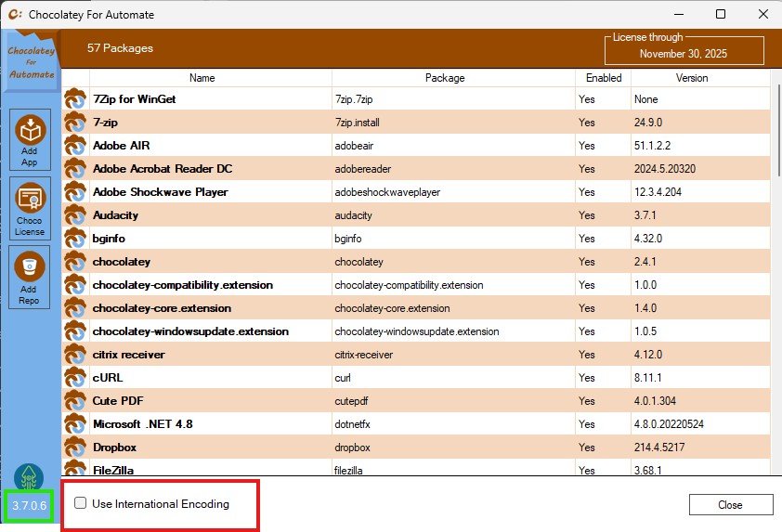The image size is (782, 532).
Task: Click the Close button at bottom right
Action: tap(731, 504)
